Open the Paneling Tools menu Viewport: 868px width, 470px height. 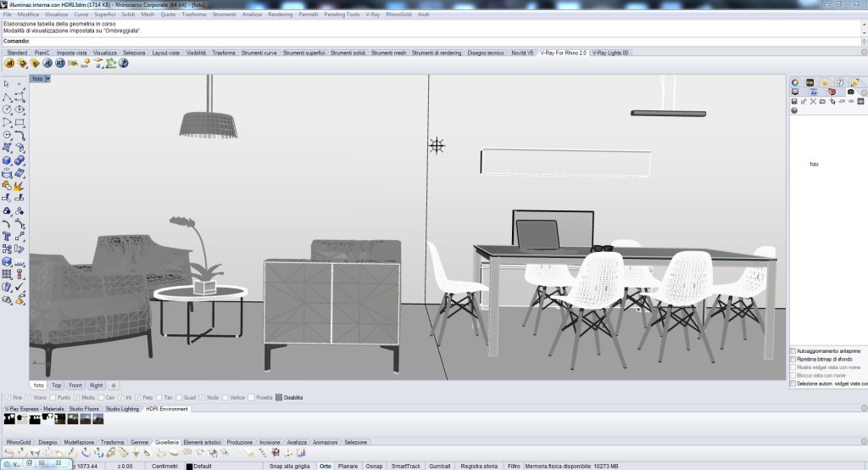[342, 14]
